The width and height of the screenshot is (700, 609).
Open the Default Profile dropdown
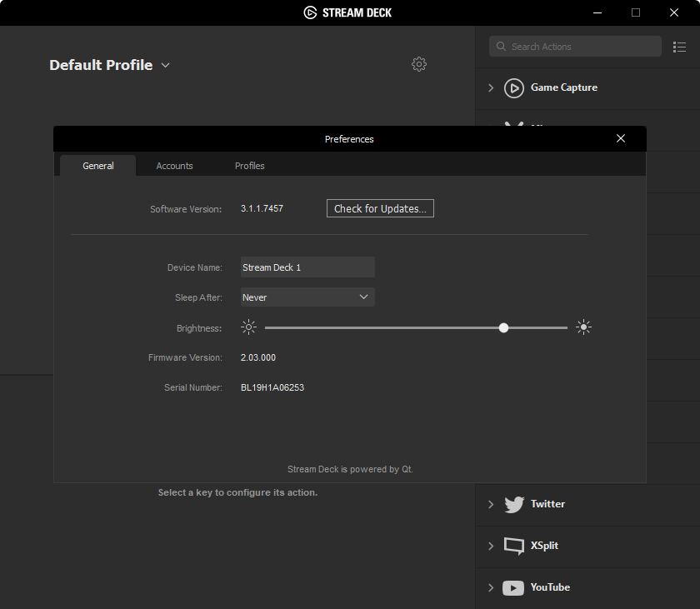pyautogui.click(x=165, y=65)
